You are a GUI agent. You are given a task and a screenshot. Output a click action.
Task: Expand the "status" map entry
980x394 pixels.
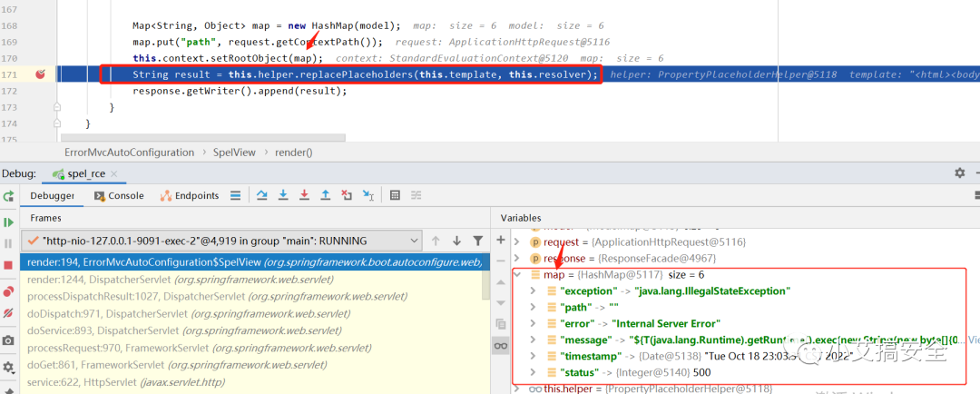click(x=533, y=372)
